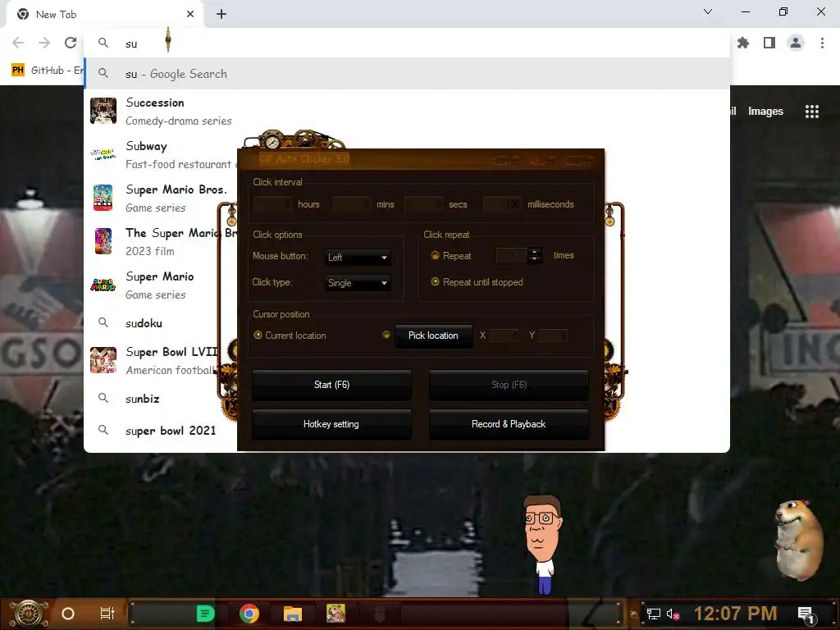Image resolution: width=840 pixels, height=630 pixels.
Task: Click the secs input field
Action: coord(424,204)
